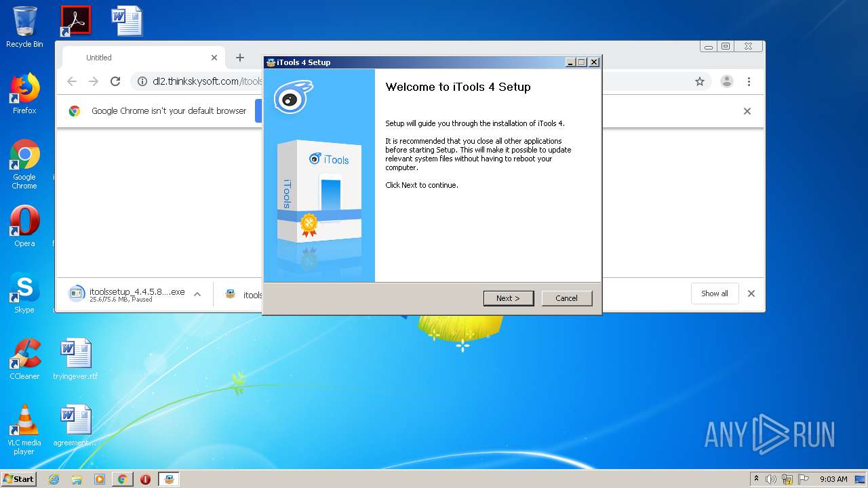
Task: Open the Recycle Bin desktop icon
Action: [24, 27]
